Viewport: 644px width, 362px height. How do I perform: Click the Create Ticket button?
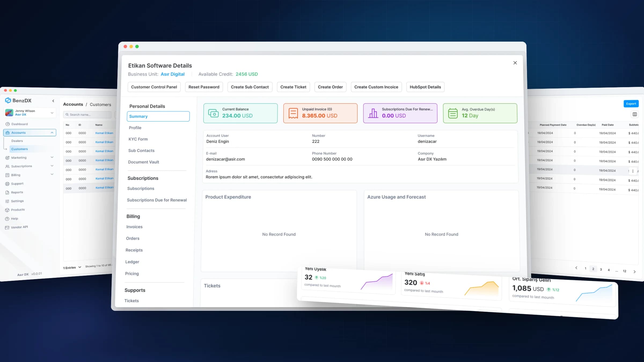point(293,87)
